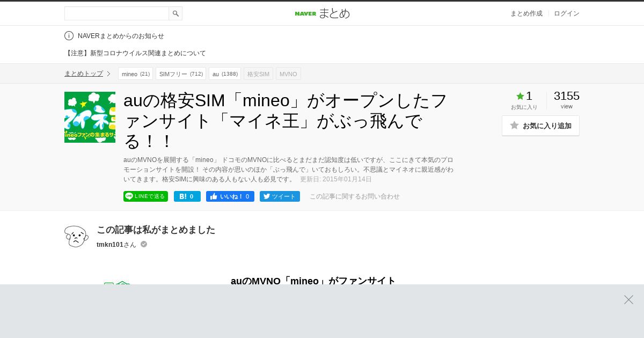Viewport: 644px width, 338px height.
Task: Click the verified badge next to tmkn101
Action: [144, 244]
